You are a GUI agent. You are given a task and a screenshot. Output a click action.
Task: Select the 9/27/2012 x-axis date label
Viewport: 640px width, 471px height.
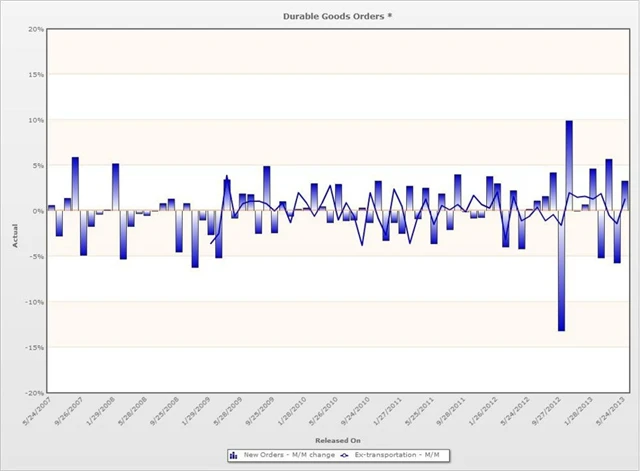tap(542, 411)
